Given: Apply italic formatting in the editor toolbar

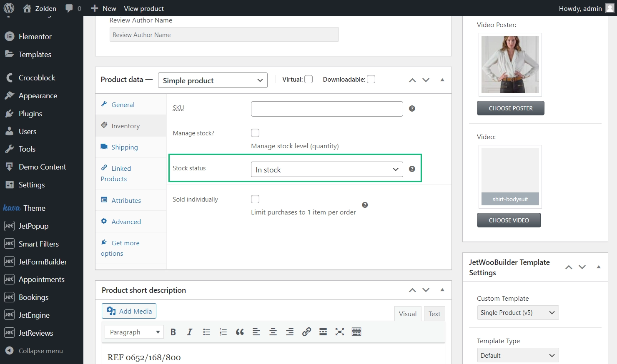Looking at the screenshot, I should tap(190, 332).
